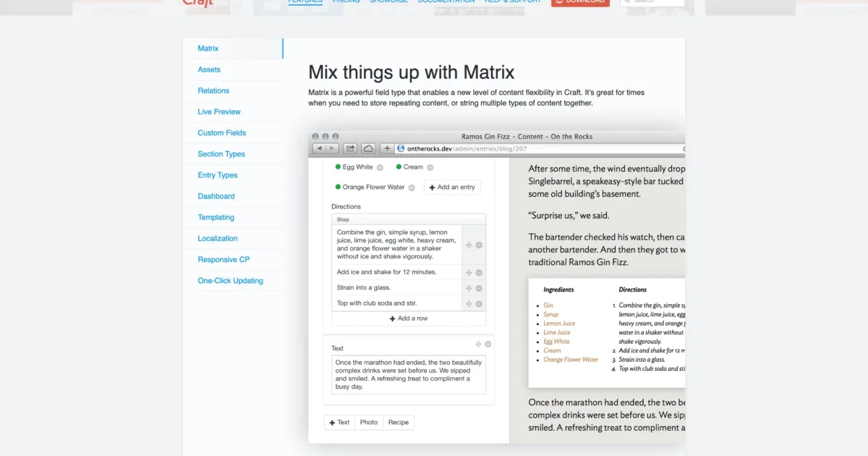
Task: Click Orange Flower Water link in preview
Action: [x=571, y=360]
